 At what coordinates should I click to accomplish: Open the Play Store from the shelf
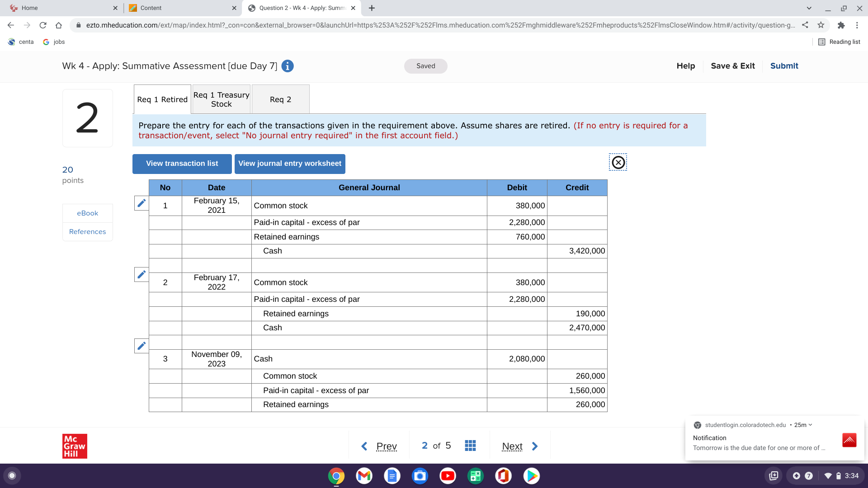click(532, 476)
